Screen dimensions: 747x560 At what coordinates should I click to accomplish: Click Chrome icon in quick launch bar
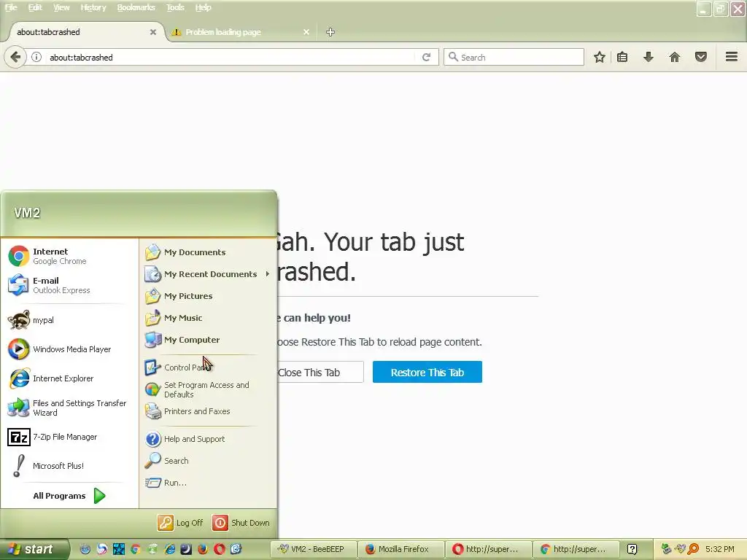pyautogui.click(x=135, y=549)
